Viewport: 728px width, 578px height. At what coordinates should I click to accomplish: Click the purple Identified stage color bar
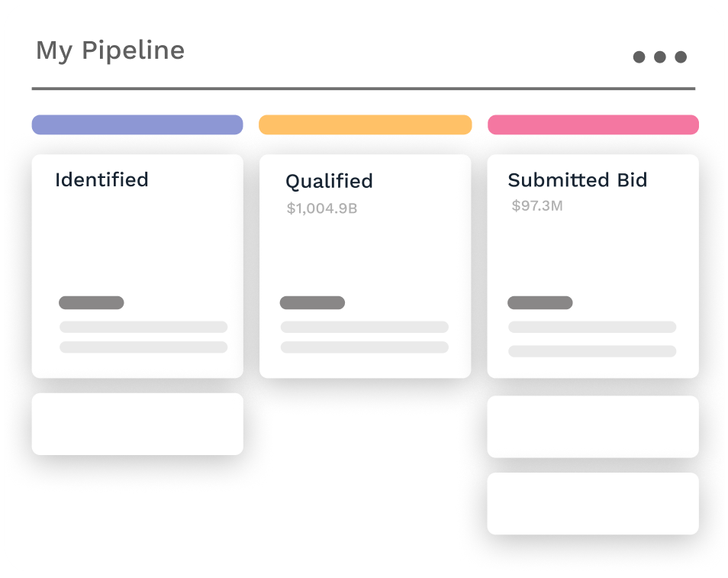point(137,124)
